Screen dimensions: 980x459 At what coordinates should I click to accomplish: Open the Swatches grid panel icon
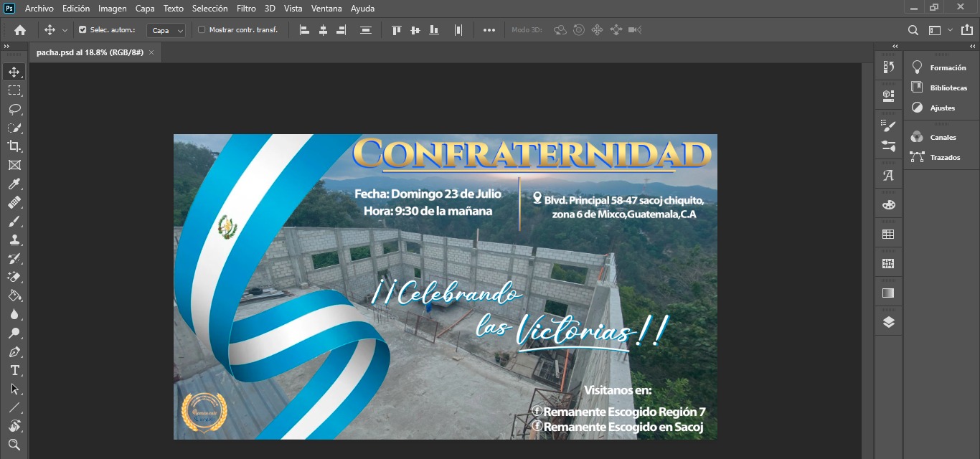pos(888,234)
